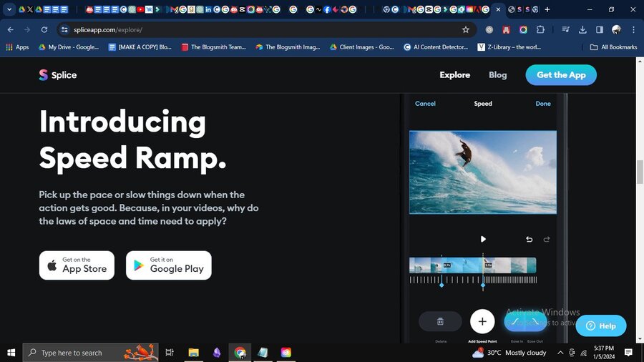Open the tab search dropdown arrow
The height and width of the screenshot is (362, 644).
point(9,9)
